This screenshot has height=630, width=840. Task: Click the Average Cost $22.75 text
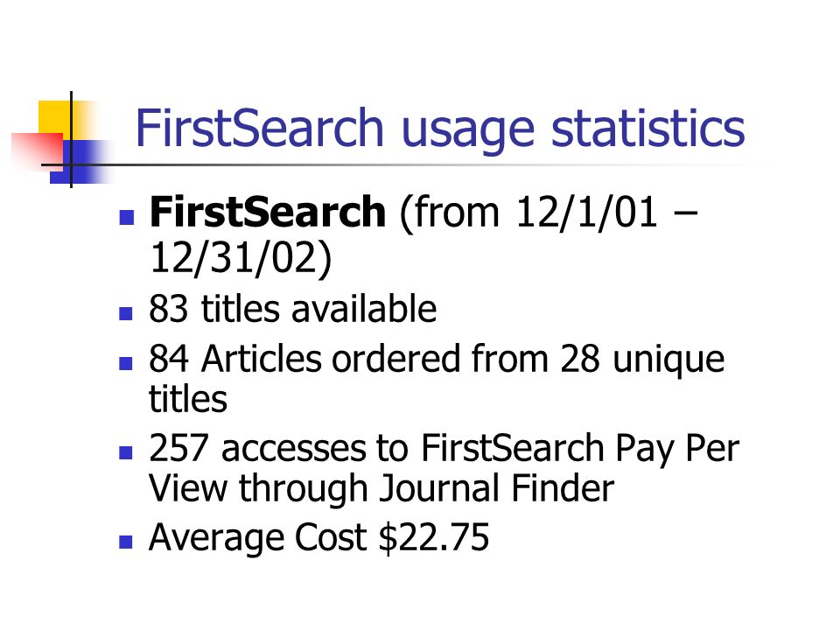pyautogui.click(x=318, y=538)
